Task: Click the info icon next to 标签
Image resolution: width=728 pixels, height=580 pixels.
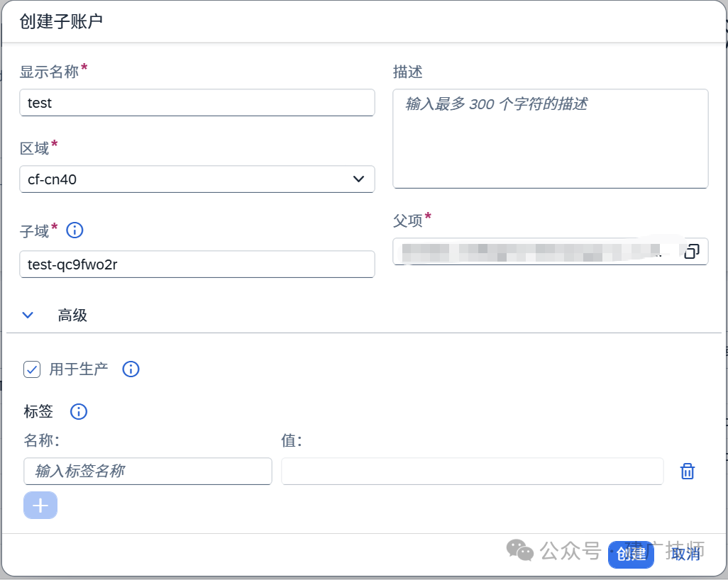Action: tap(79, 411)
